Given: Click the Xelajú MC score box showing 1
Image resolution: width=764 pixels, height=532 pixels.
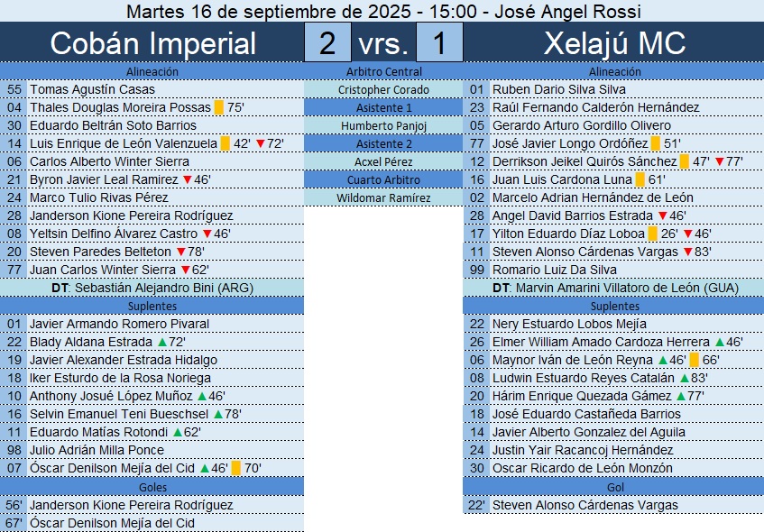Looking at the screenshot, I should pos(439,42).
